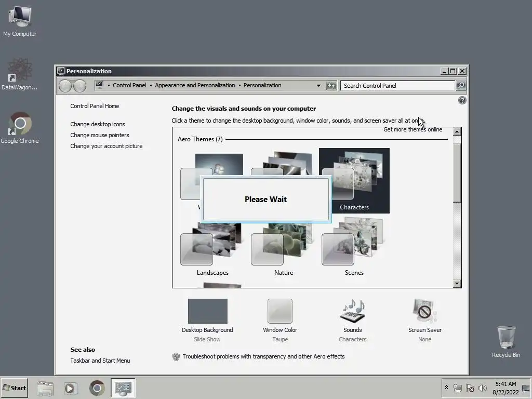Open Change your account picture link

click(x=106, y=146)
